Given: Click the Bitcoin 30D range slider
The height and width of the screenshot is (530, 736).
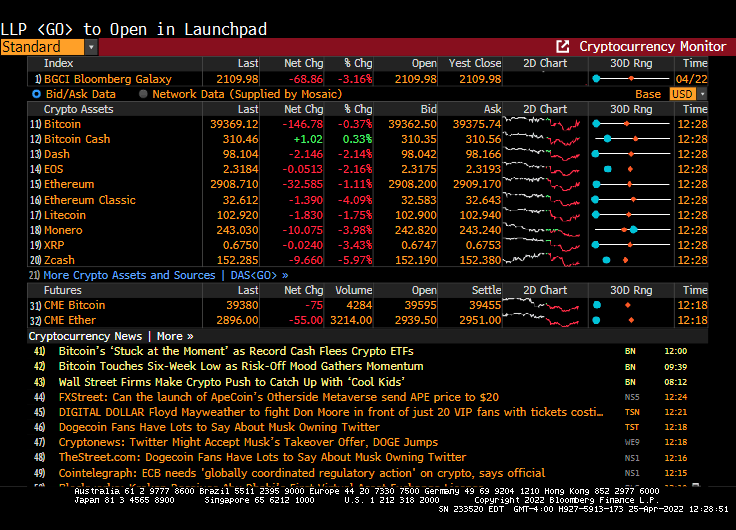Looking at the screenshot, I should click(630, 124).
